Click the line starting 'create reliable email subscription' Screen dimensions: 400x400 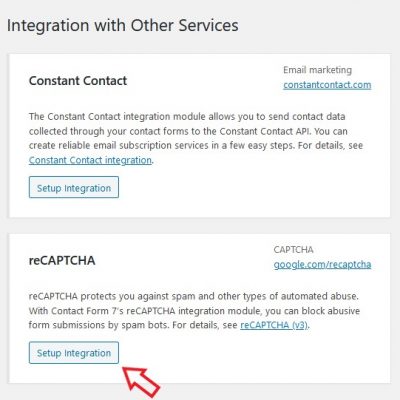196,146
